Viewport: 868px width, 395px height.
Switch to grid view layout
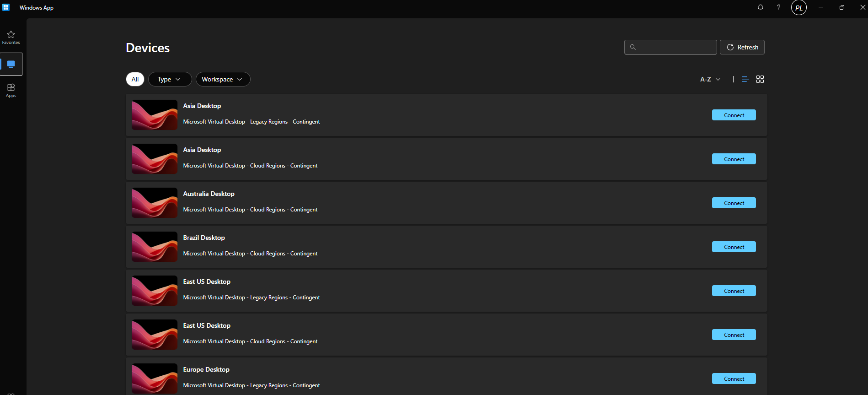[x=760, y=79]
